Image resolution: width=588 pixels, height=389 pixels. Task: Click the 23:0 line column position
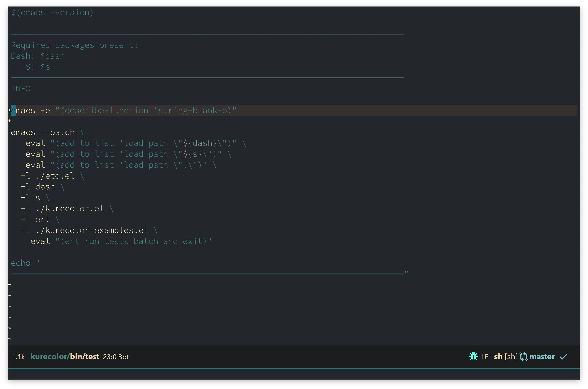(x=110, y=357)
